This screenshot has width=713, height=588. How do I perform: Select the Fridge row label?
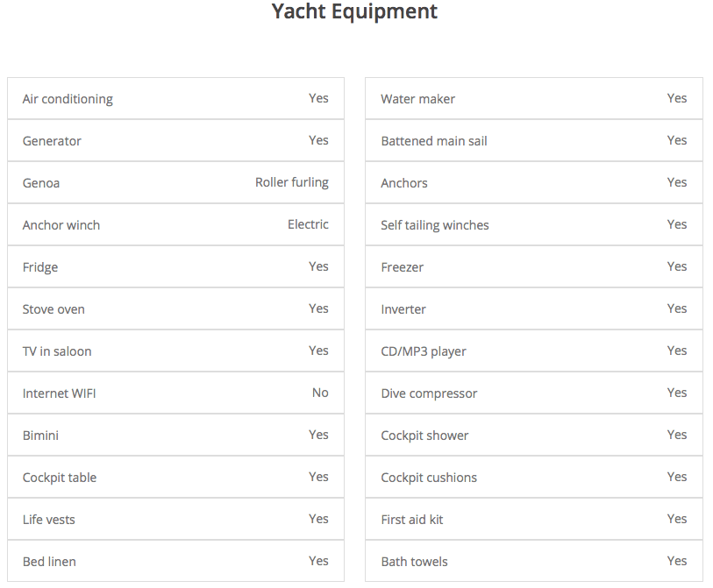coord(40,267)
